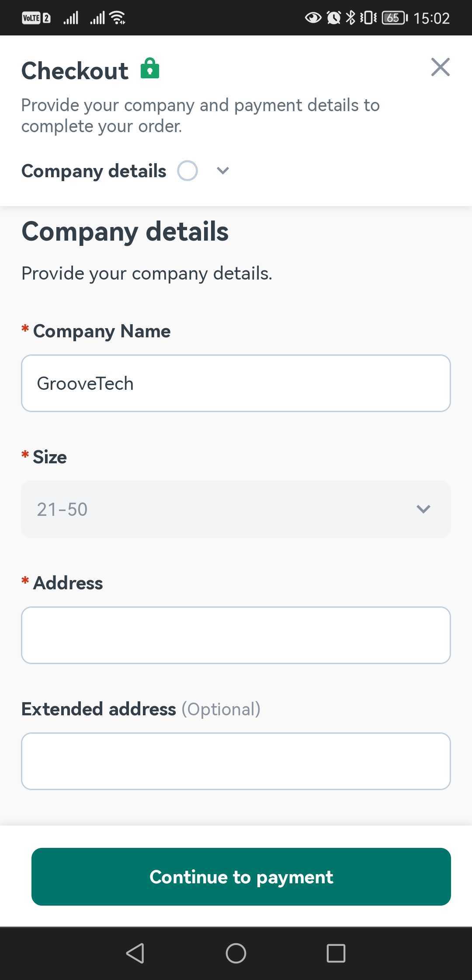Tap the alarm clock status icon
The width and height of the screenshot is (472, 980).
point(334,18)
